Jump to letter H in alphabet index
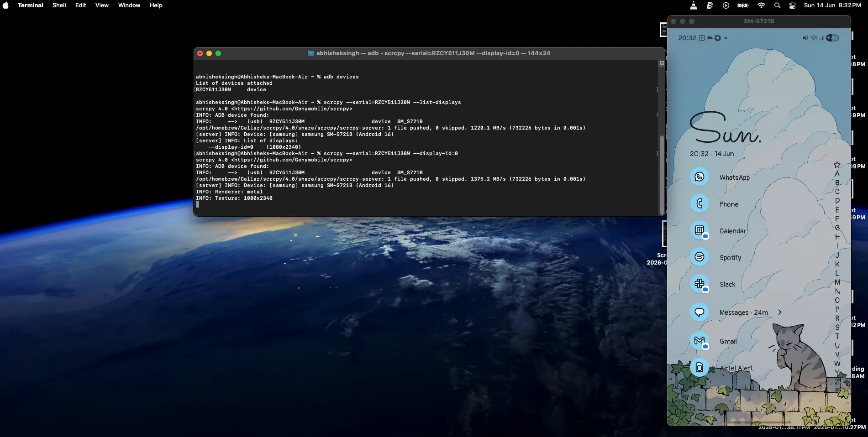 [837, 237]
